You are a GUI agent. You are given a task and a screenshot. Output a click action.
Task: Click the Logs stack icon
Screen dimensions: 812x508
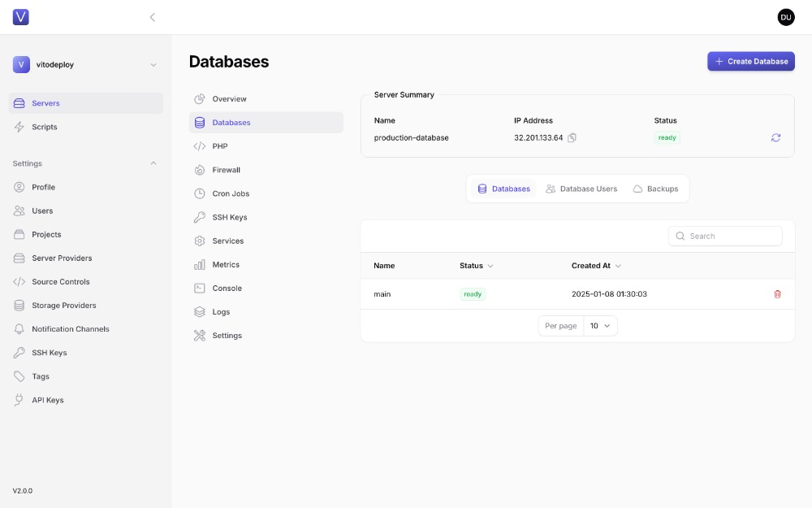[x=200, y=312]
